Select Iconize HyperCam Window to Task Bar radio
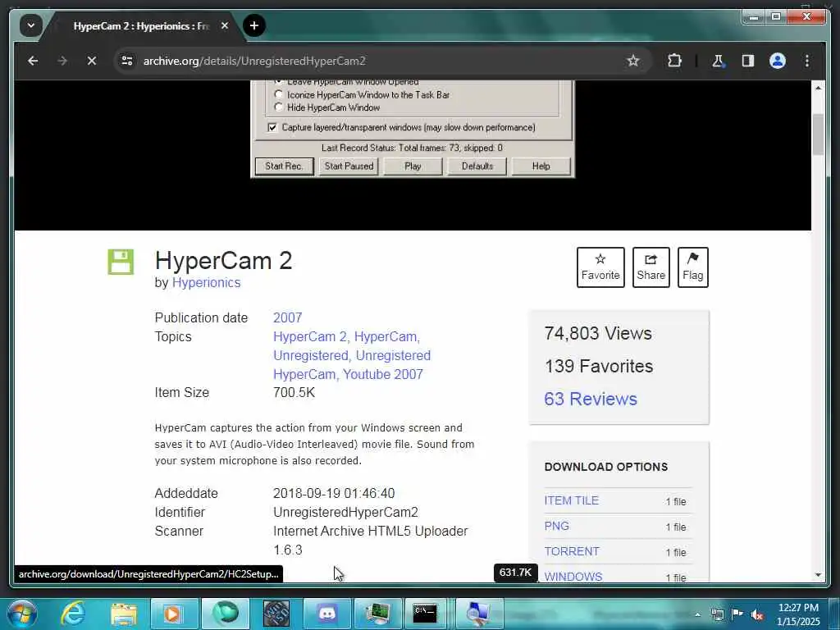 point(278,94)
